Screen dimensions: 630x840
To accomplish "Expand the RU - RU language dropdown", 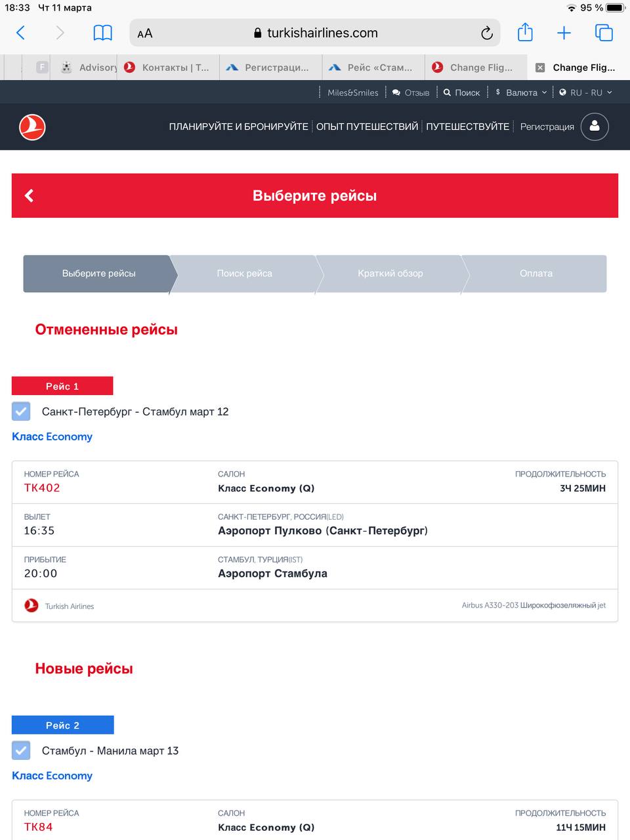I will 585,93.
